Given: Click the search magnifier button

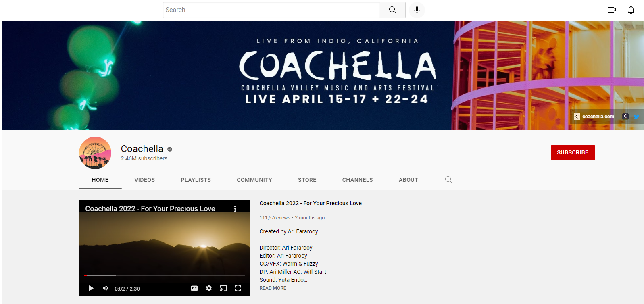Looking at the screenshot, I should click(392, 10).
